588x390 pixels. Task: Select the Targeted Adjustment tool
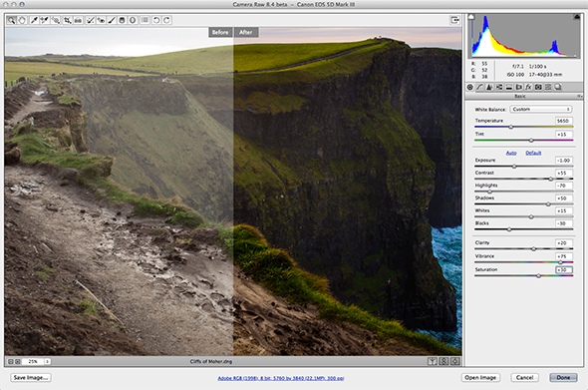(x=56, y=20)
